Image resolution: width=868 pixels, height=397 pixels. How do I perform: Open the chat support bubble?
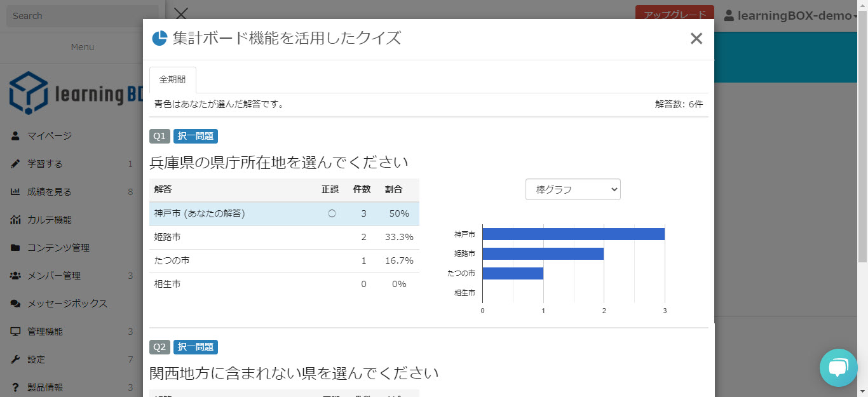coord(838,368)
